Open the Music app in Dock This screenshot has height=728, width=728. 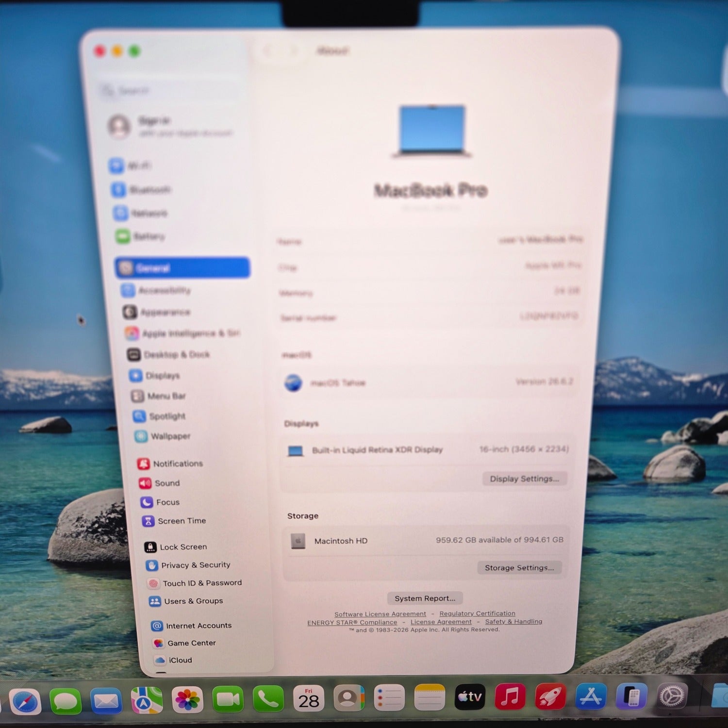tap(510, 697)
